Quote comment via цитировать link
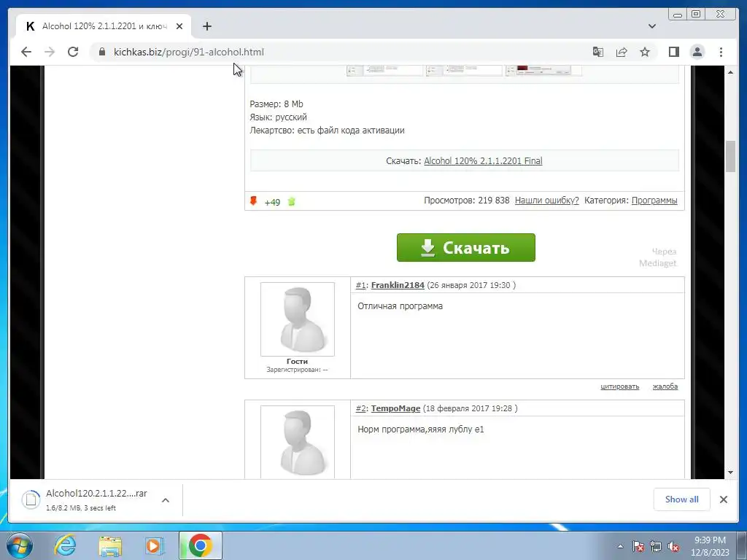Screen dimensions: 747x560 620,386
